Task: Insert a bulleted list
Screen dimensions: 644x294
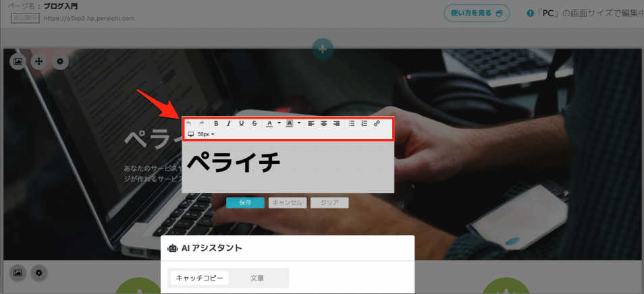Action: (x=352, y=123)
